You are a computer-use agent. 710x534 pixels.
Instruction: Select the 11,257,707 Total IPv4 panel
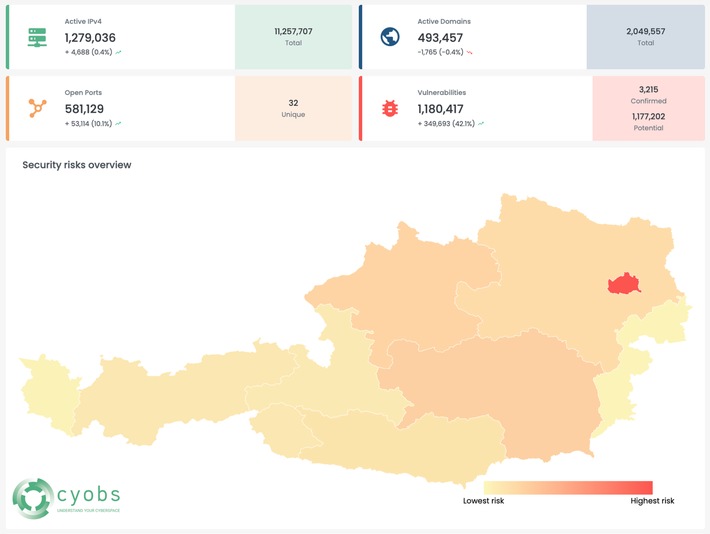pos(293,37)
